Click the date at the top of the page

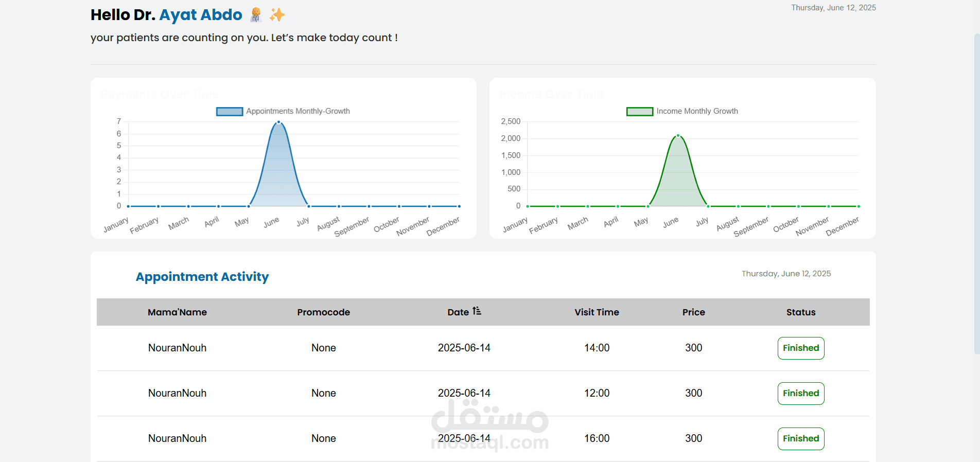[x=833, y=8]
